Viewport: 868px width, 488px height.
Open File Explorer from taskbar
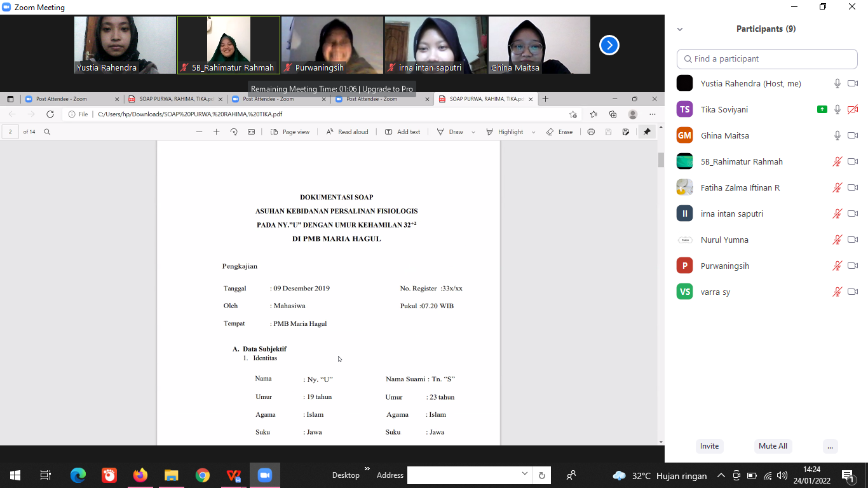tap(171, 475)
